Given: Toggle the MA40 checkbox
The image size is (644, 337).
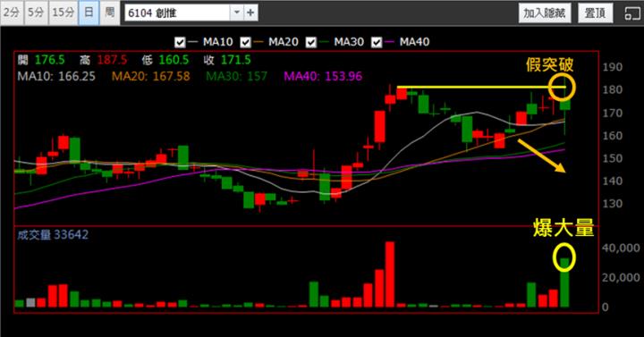Looking at the screenshot, I should 377,42.
